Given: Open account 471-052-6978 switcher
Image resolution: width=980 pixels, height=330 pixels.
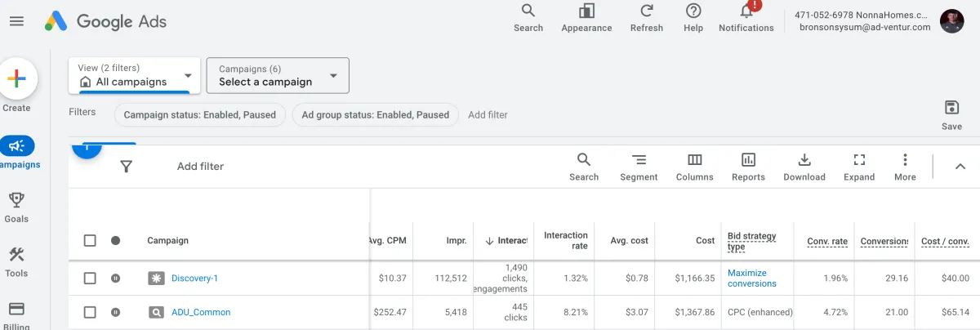Looking at the screenshot, I should [x=862, y=21].
